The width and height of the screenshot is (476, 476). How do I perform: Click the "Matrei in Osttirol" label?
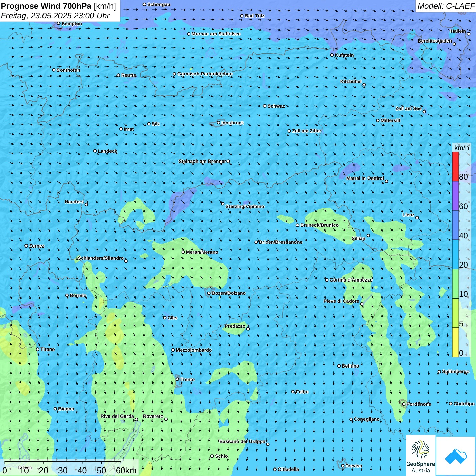[365, 178]
